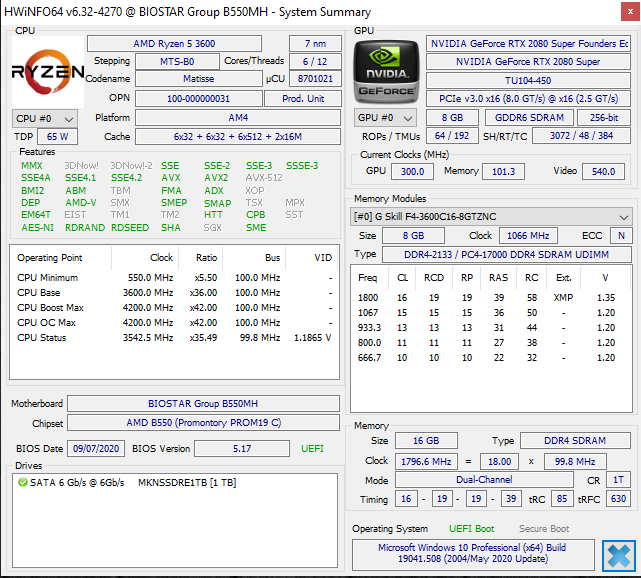The height and width of the screenshot is (578, 641).
Task: Click the ECC value N
Action: [x=621, y=236]
